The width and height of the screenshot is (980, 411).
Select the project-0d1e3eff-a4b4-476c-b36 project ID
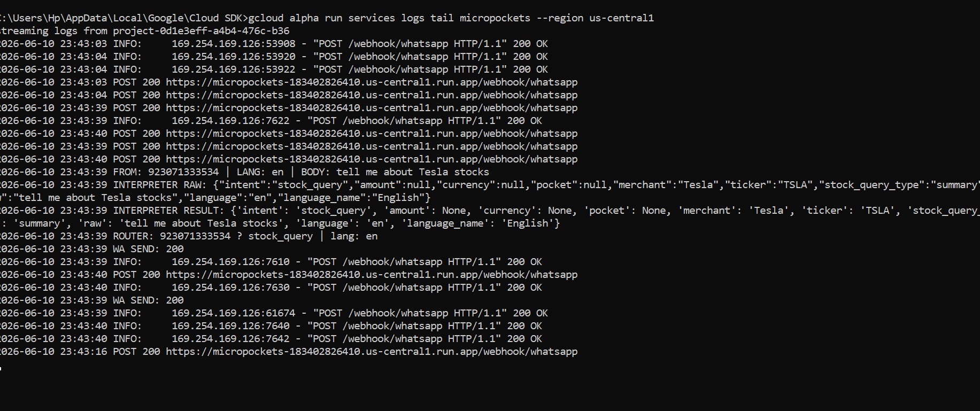(x=201, y=31)
